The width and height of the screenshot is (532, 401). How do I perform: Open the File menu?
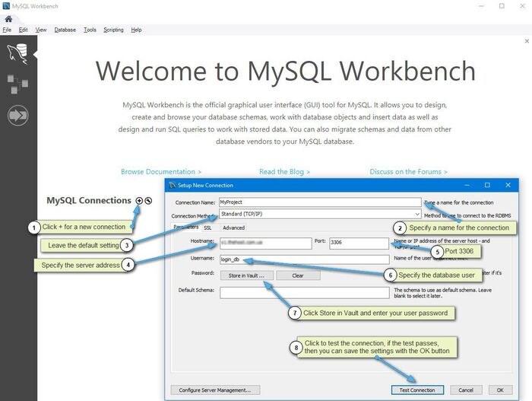point(7,30)
